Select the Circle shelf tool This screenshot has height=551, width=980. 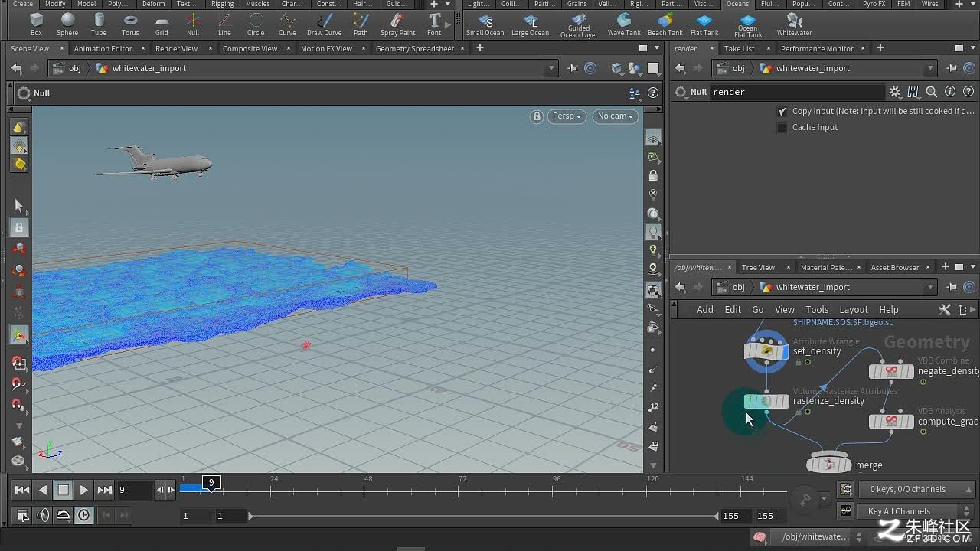pyautogui.click(x=256, y=24)
